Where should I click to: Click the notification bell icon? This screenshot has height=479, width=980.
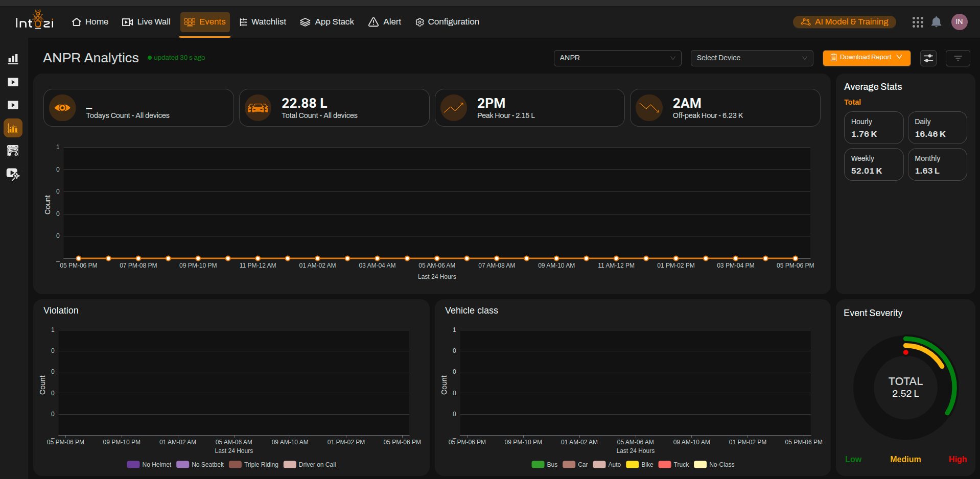click(x=937, y=21)
